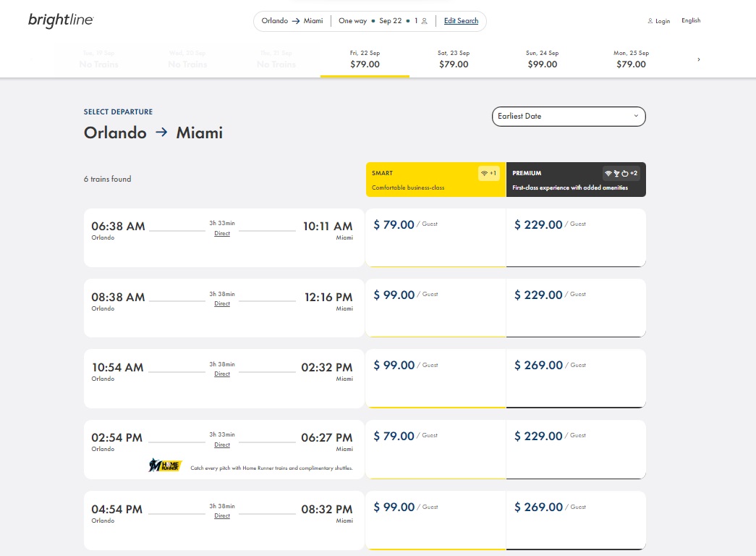Switch to Sun, 24 Sep $99.00 tab
Image resolution: width=756 pixels, height=556 pixels.
click(543, 59)
